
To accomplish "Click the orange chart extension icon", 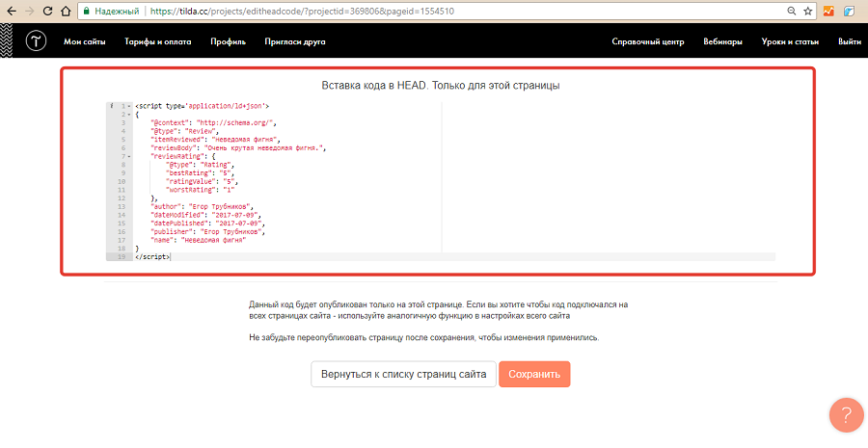I will coord(828,11).
